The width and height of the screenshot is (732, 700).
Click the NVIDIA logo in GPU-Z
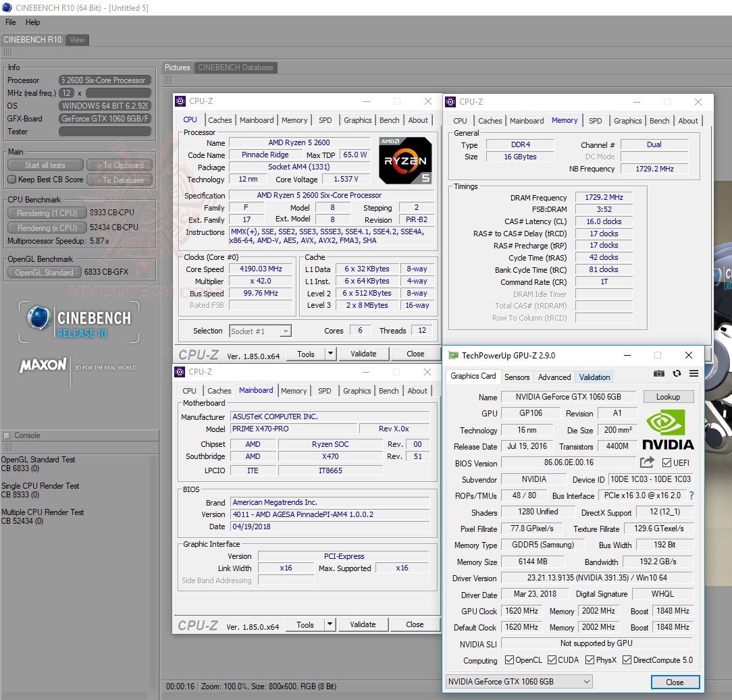(x=668, y=430)
